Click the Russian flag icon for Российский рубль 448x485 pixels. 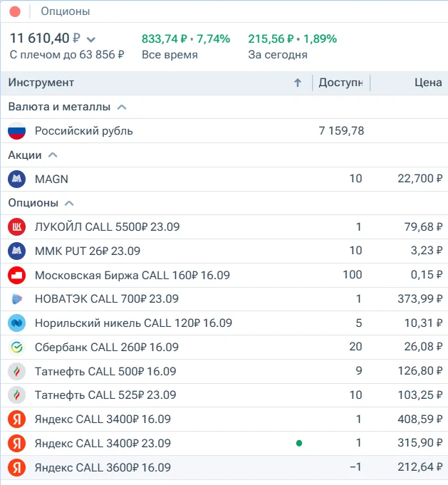click(x=16, y=131)
